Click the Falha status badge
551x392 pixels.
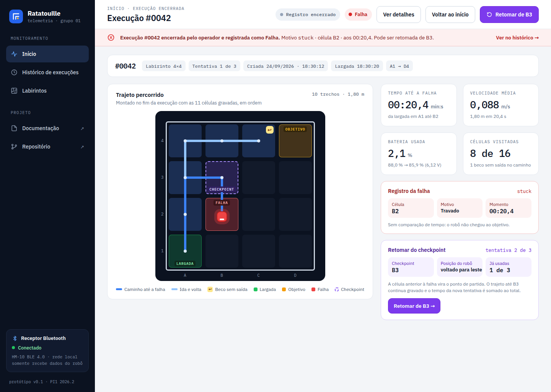(358, 15)
